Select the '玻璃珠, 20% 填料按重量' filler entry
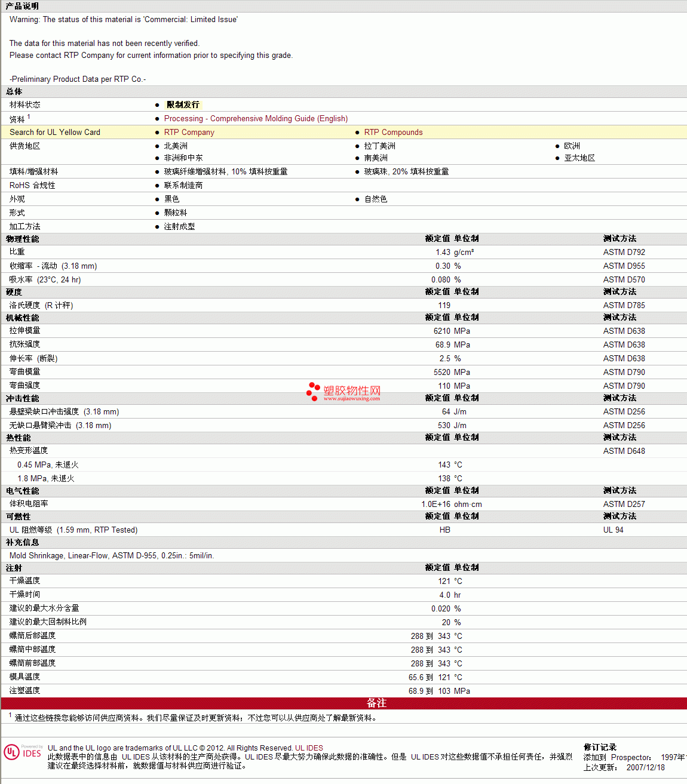 (x=406, y=172)
